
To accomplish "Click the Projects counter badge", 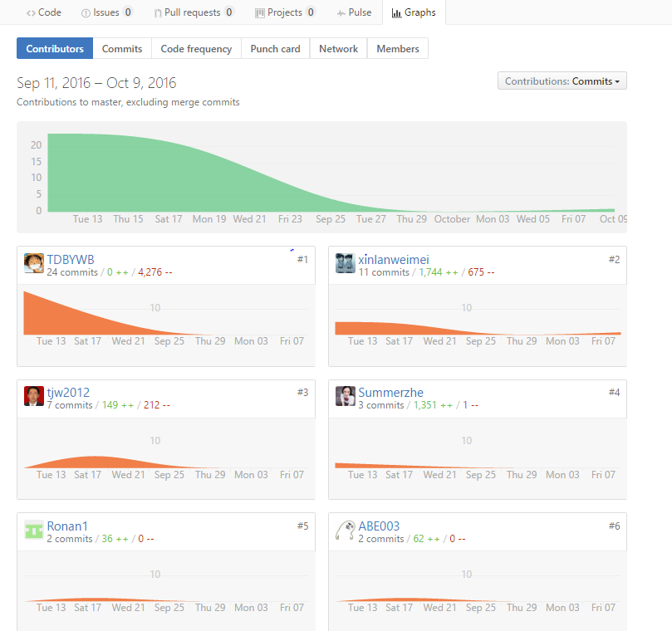I will pyautogui.click(x=311, y=12).
